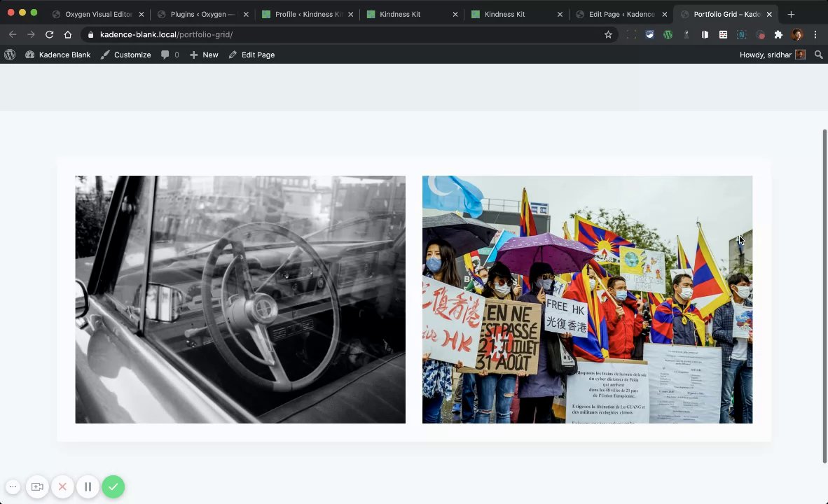Viewport: 828px width, 504px height.
Task: Switch to the Oxygen Visual Editor tab
Action: pos(98,14)
